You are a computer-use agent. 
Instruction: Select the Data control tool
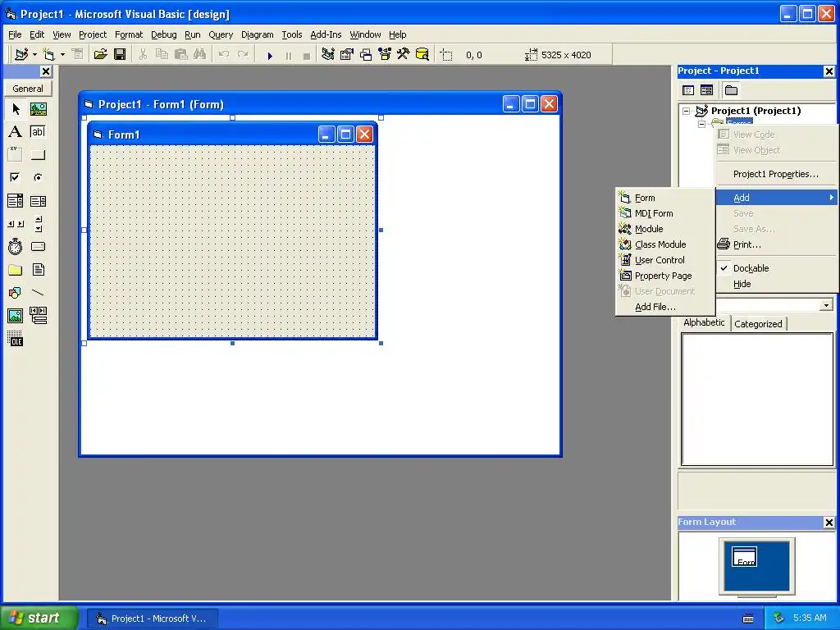38,316
